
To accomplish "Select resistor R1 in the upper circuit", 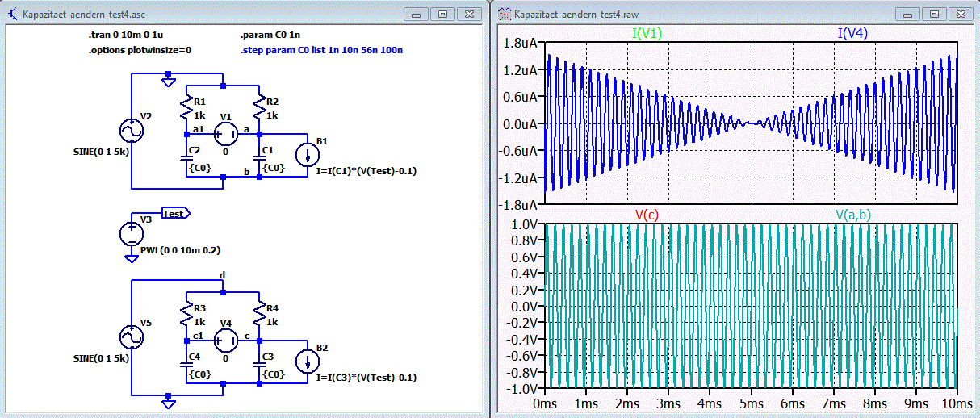I will click(x=186, y=106).
